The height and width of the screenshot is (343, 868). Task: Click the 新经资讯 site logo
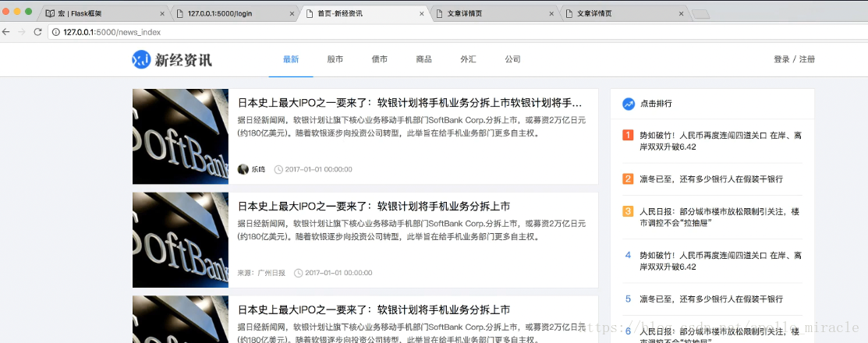click(172, 59)
